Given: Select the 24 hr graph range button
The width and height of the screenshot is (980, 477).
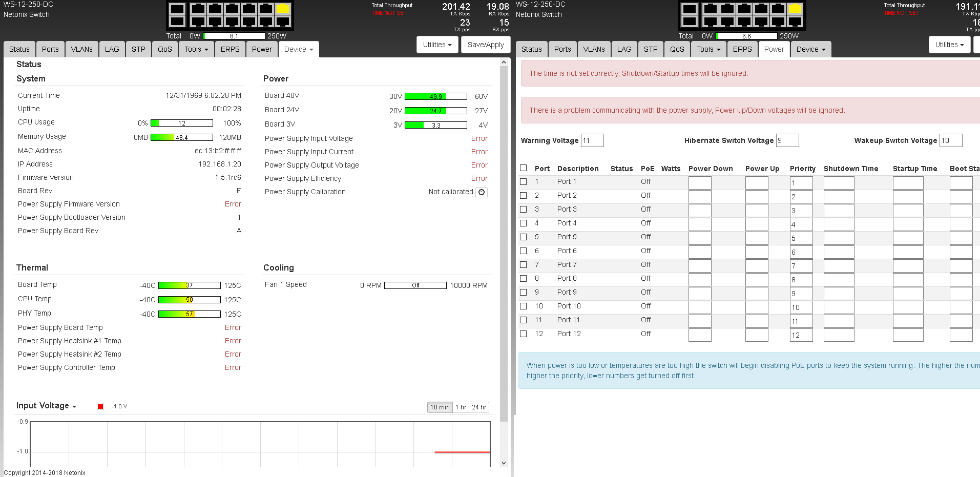Looking at the screenshot, I should [x=479, y=407].
